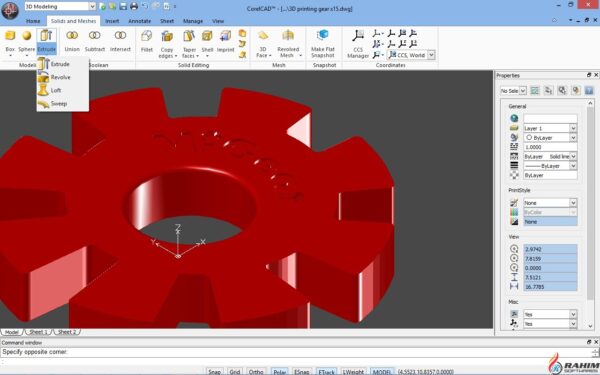Screen dimensions: 600x375
Task: Switch to the Insert ribbon tab
Action: coord(112,21)
